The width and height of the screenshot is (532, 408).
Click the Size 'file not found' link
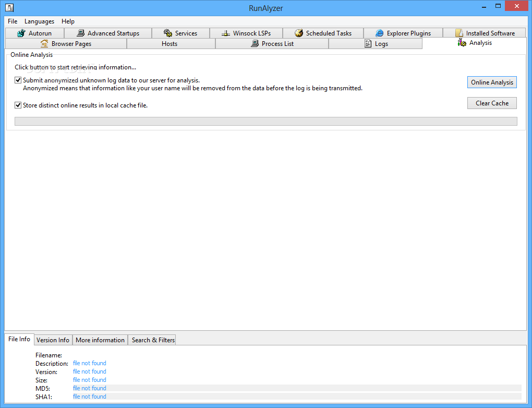tap(90, 380)
